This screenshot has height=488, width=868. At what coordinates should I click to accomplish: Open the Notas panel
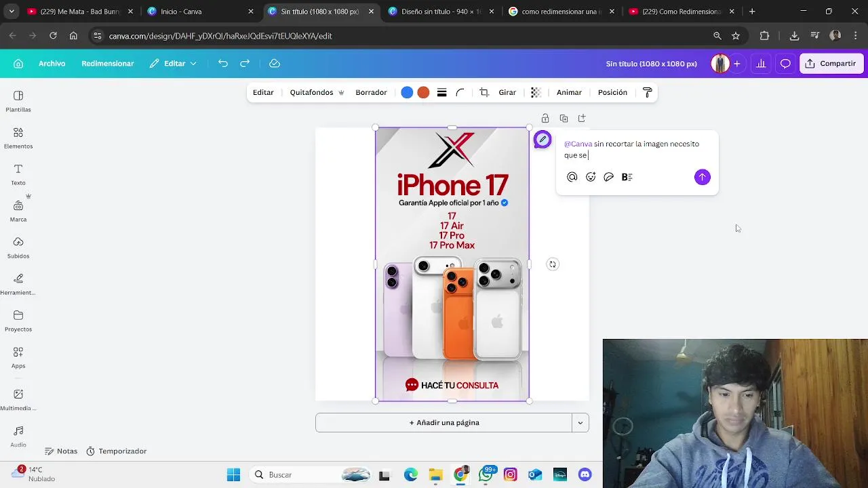tap(61, 451)
